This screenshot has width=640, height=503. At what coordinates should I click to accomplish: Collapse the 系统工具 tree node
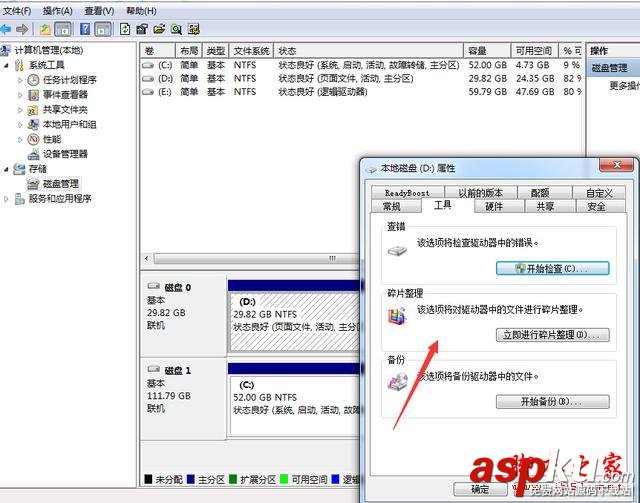click(6, 65)
